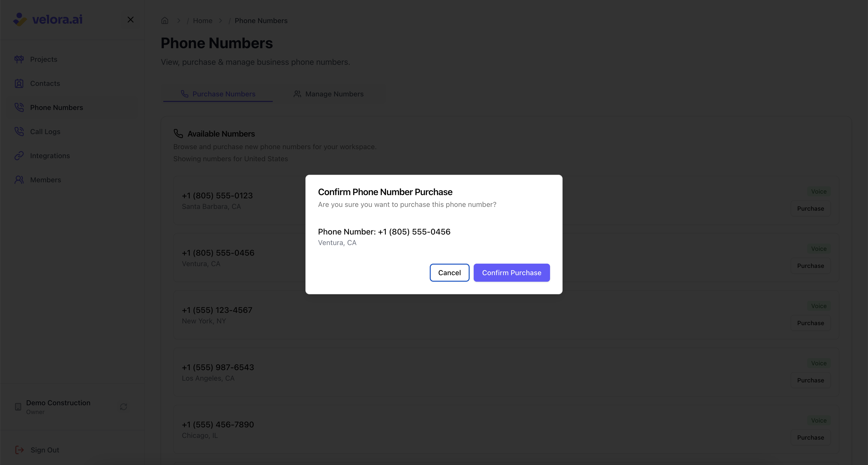The height and width of the screenshot is (465, 868).
Task: Click number +1 (555) 456-7890
Action: pos(218,425)
